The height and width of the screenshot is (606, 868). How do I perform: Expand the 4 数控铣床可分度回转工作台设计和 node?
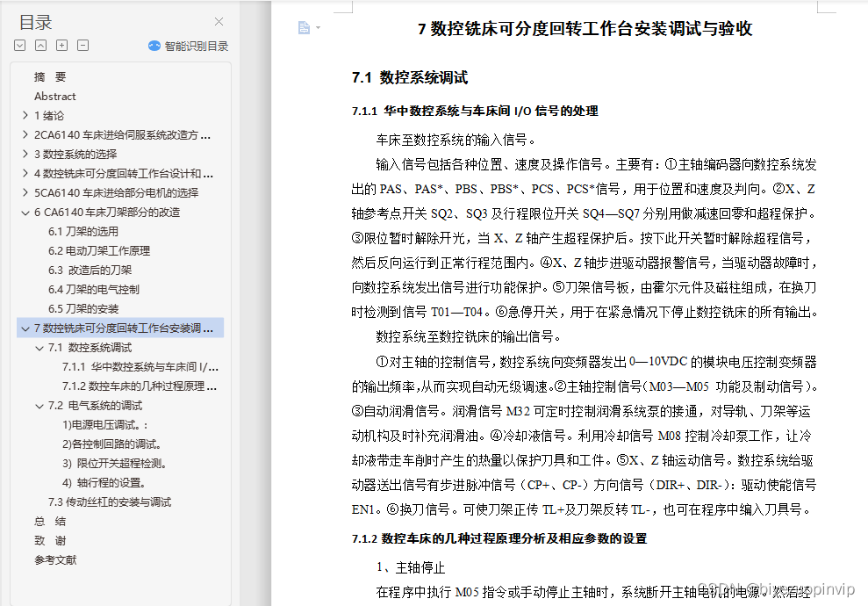coord(25,173)
